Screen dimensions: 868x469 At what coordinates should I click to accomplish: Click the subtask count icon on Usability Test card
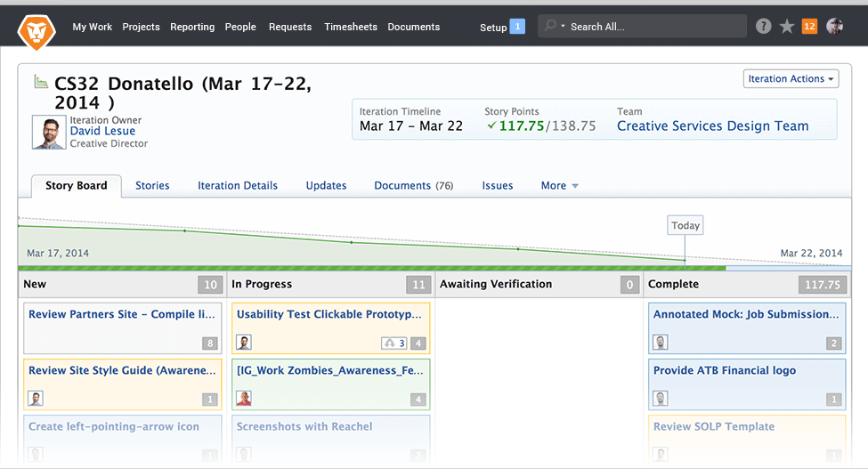coord(393,343)
